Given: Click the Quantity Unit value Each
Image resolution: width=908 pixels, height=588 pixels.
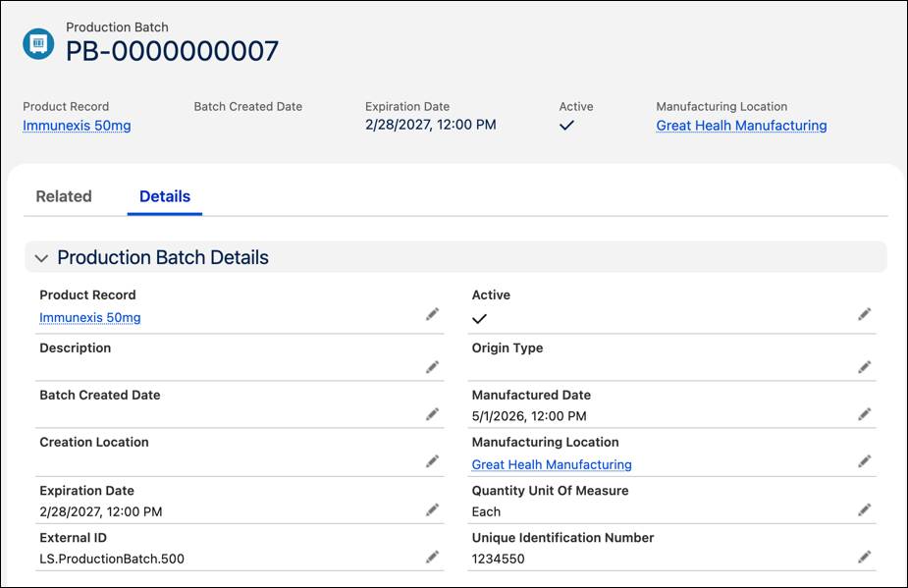Looking at the screenshot, I should point(486,511).
